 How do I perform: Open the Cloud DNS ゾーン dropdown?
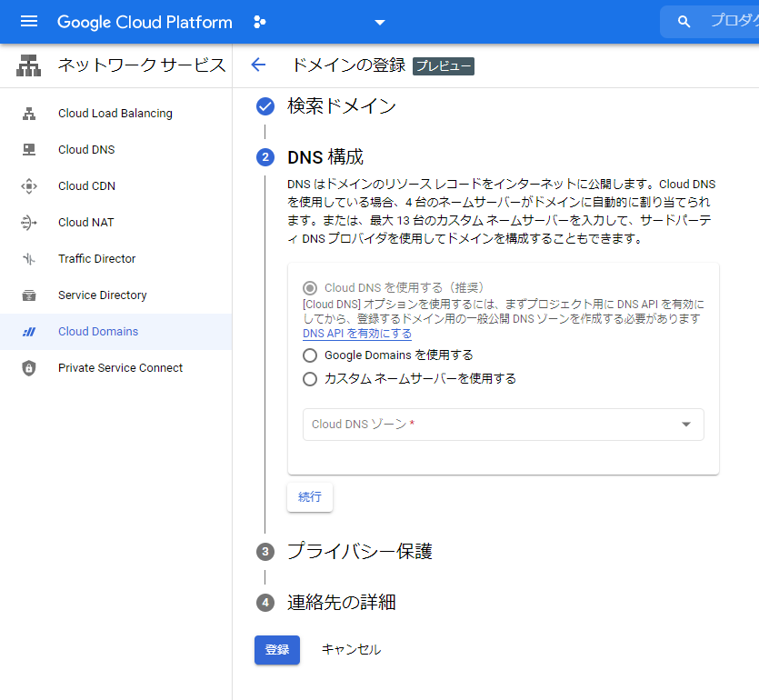504,425
